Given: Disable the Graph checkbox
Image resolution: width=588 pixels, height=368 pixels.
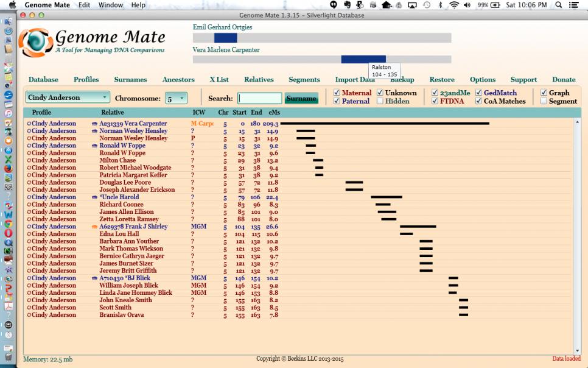Looking at the screenshot, I should (544, 93).
